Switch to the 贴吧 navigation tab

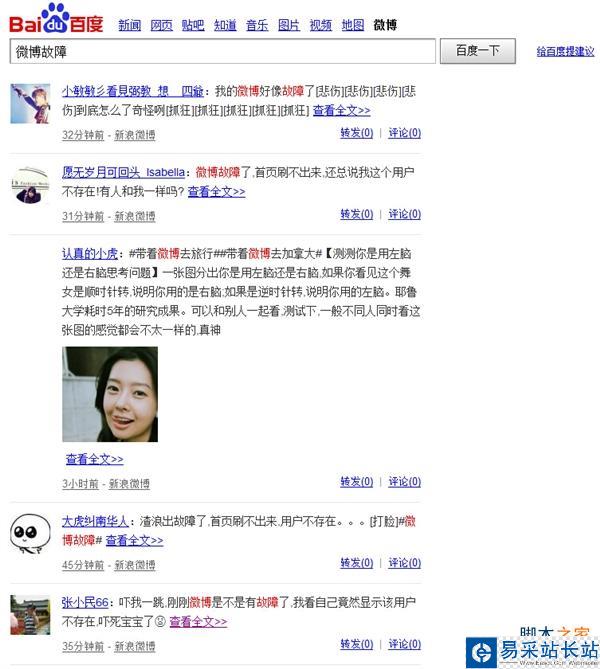[193, 26]
